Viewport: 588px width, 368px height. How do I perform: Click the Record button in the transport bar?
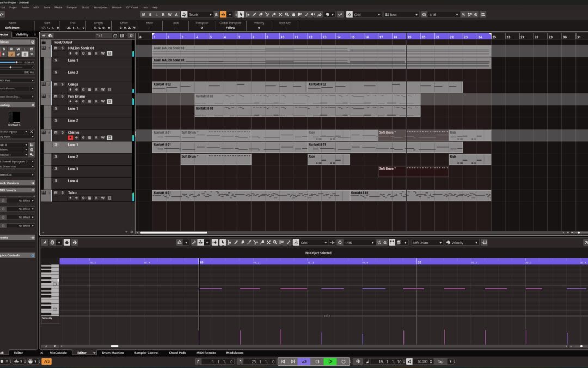pos(344,361)
